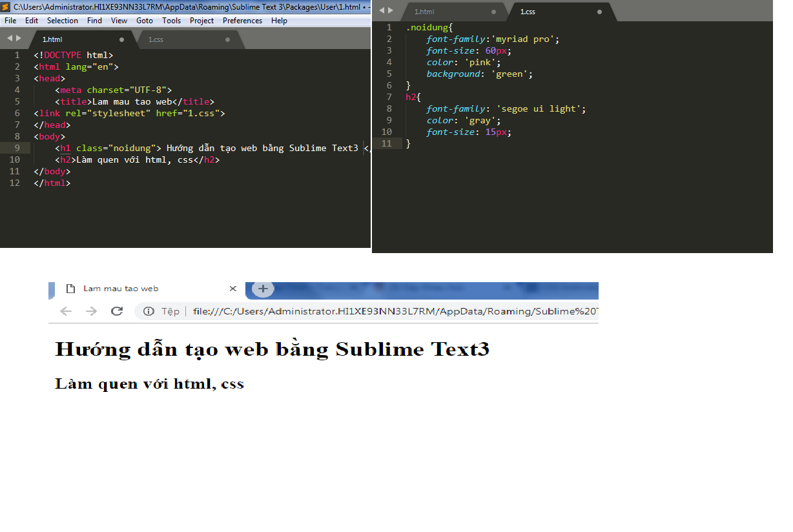Close unsaved 1.html tab dot in CSS code window
This screenshot has width=793, height=532.
click(493, 12)
